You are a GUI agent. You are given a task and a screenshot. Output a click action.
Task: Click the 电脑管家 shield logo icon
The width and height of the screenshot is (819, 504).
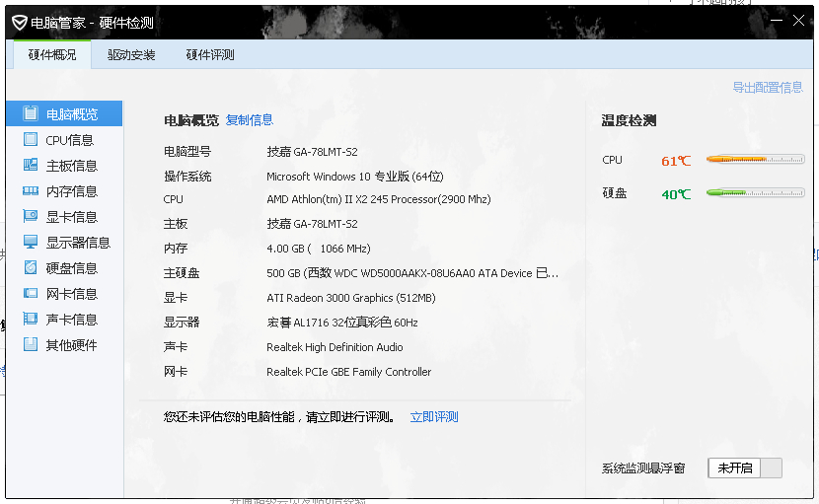(20, 23)
